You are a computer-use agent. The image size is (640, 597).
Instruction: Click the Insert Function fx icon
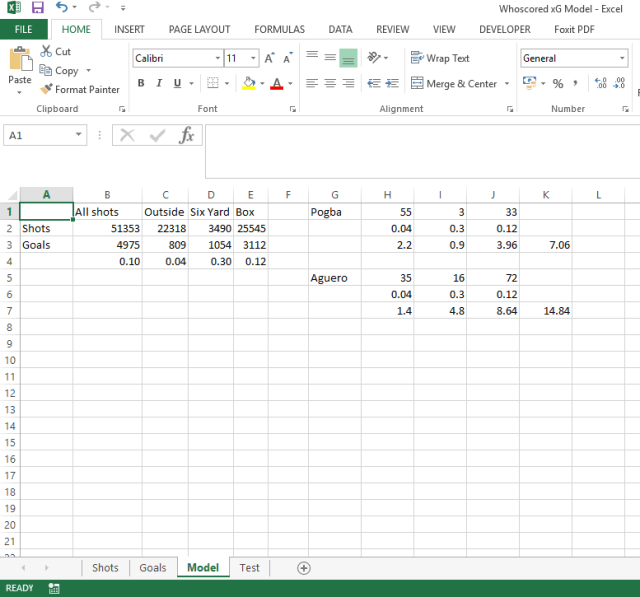tap(186, 136)
